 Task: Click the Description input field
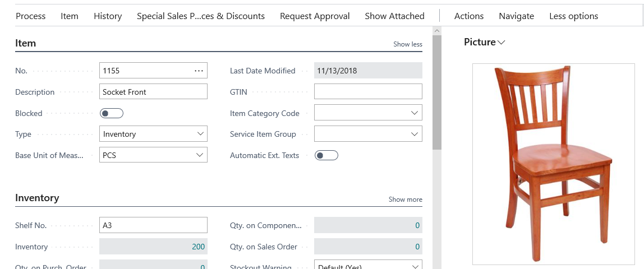tap(153, 92)
